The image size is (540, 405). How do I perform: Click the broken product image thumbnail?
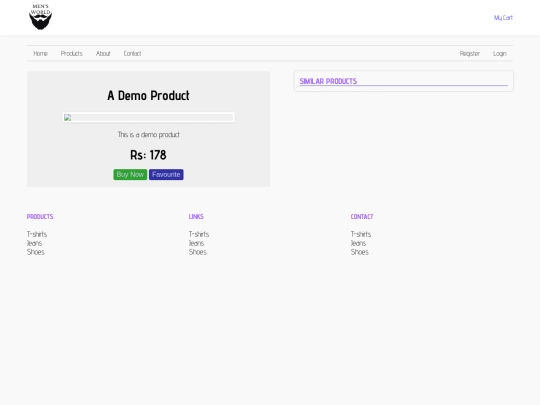coord(148,117)
